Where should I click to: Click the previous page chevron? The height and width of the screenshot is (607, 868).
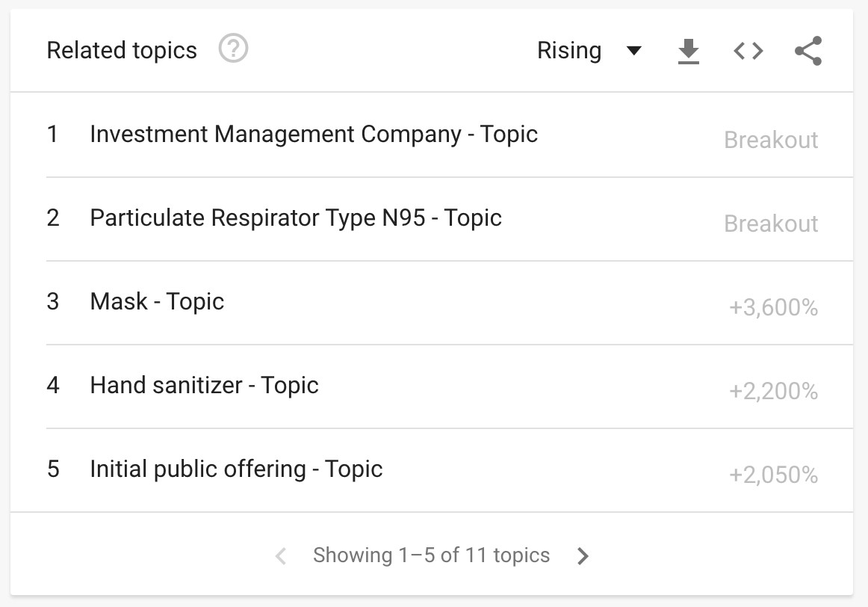(x=281, y=556)
